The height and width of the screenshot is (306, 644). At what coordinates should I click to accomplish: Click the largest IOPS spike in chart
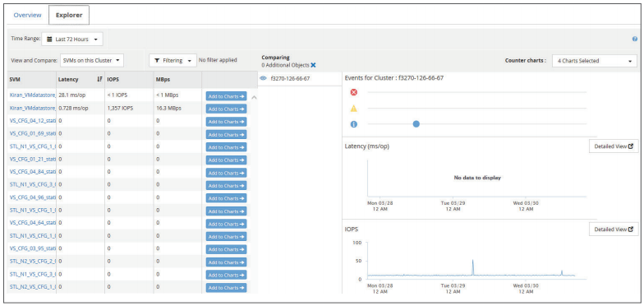tap(473, 267)
